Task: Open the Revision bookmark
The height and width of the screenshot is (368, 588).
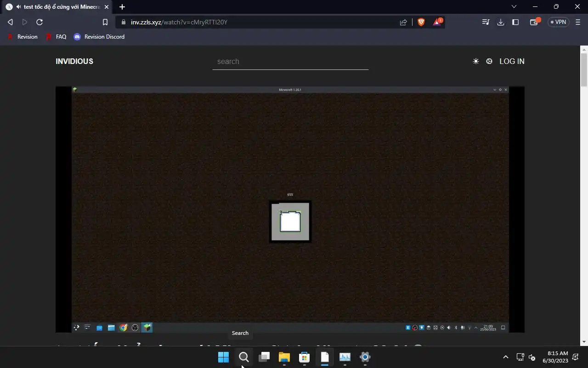Action: pos(23,37)
